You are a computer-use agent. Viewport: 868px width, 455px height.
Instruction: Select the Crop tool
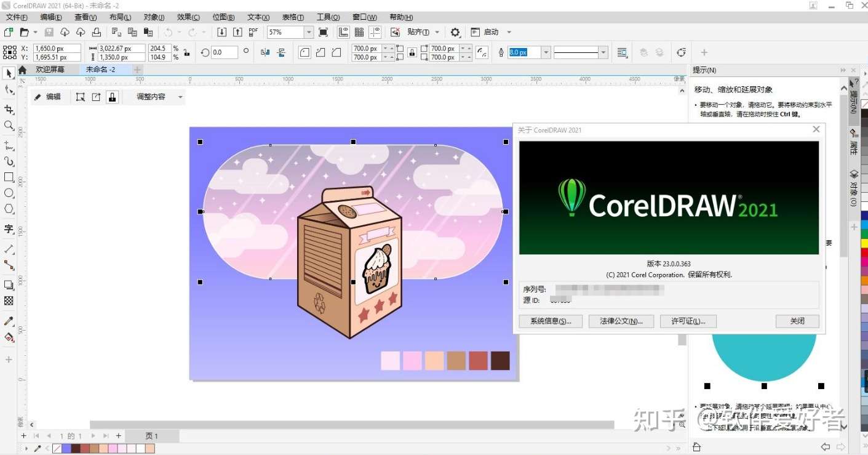point(9,109)
